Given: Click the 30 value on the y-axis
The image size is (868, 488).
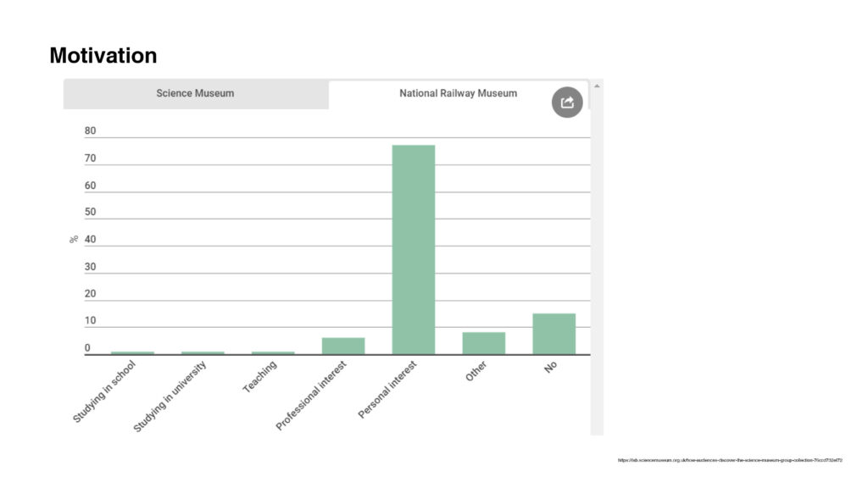Looking at the screenshot, I should (x=90, y=267).
